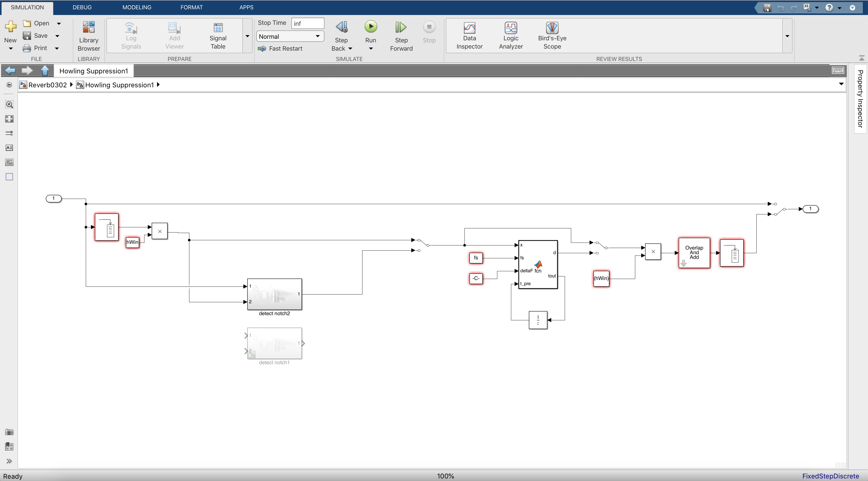868x481 pixels.
Task: Click the Image icon in left palette
Action: (9, 162)
